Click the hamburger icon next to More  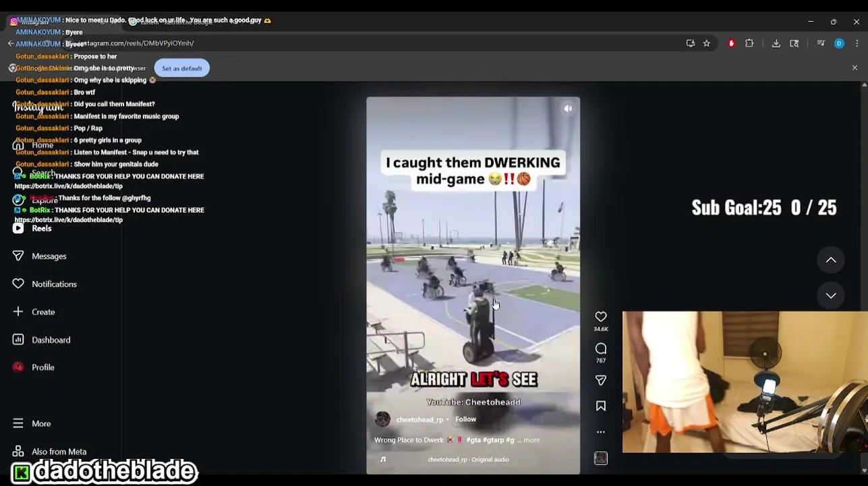[x=18, y=424]
